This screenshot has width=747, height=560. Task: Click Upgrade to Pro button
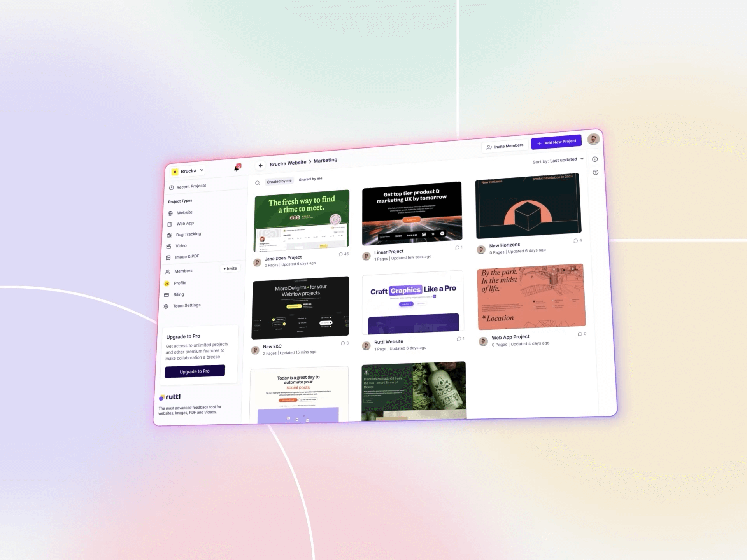[195, 371]
